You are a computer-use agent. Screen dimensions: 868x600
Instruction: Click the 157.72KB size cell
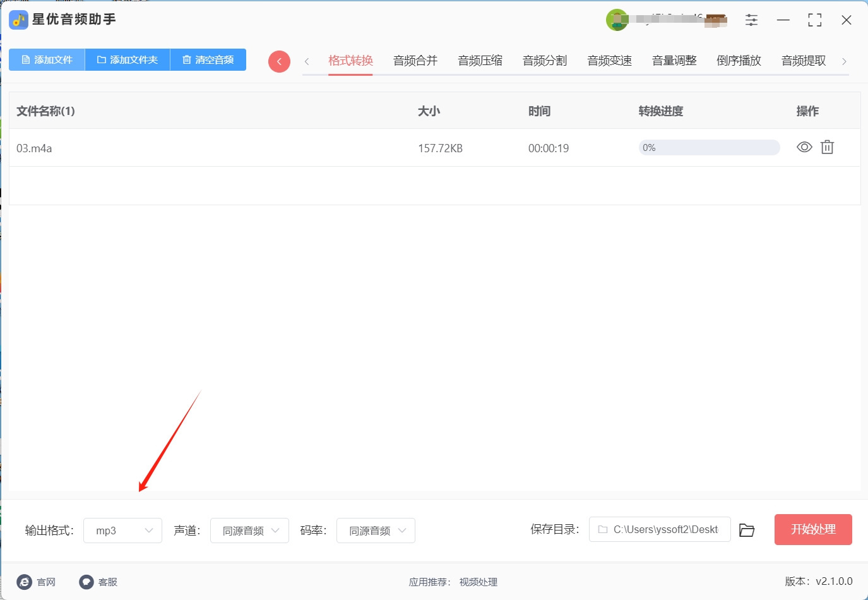pos(440,148)
